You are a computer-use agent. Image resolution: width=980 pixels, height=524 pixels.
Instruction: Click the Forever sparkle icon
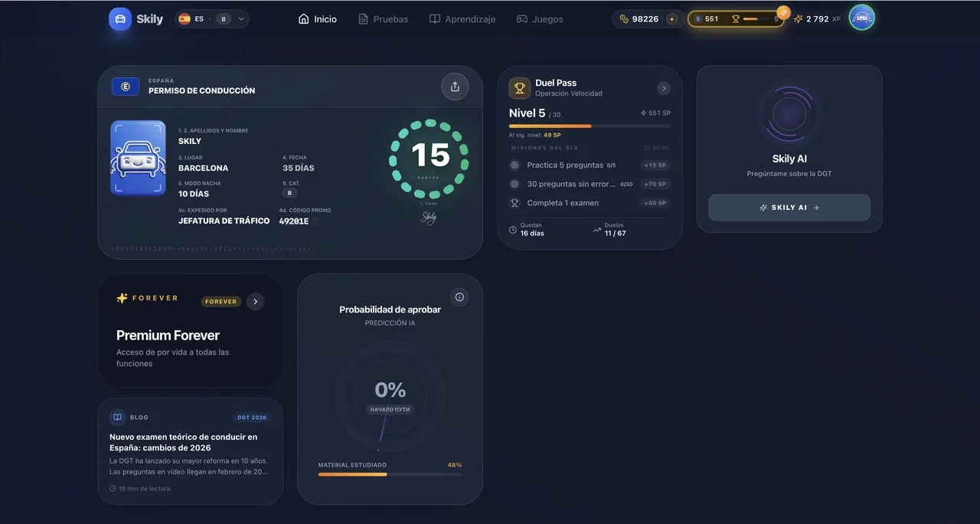click(122, 298)
